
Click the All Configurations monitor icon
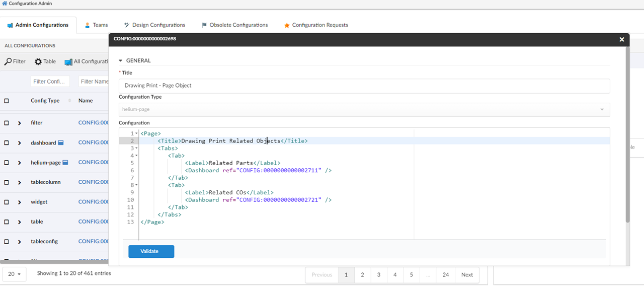point(68,62)
